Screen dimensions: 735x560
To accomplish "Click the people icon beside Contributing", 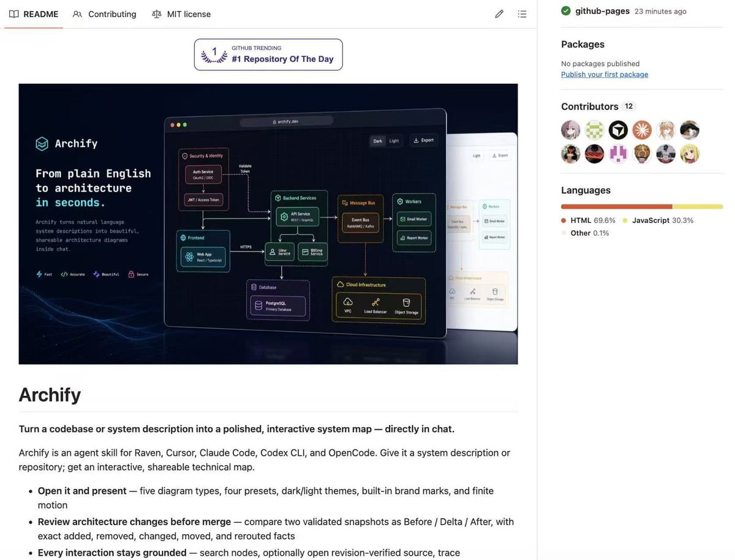I will [77, 14].
